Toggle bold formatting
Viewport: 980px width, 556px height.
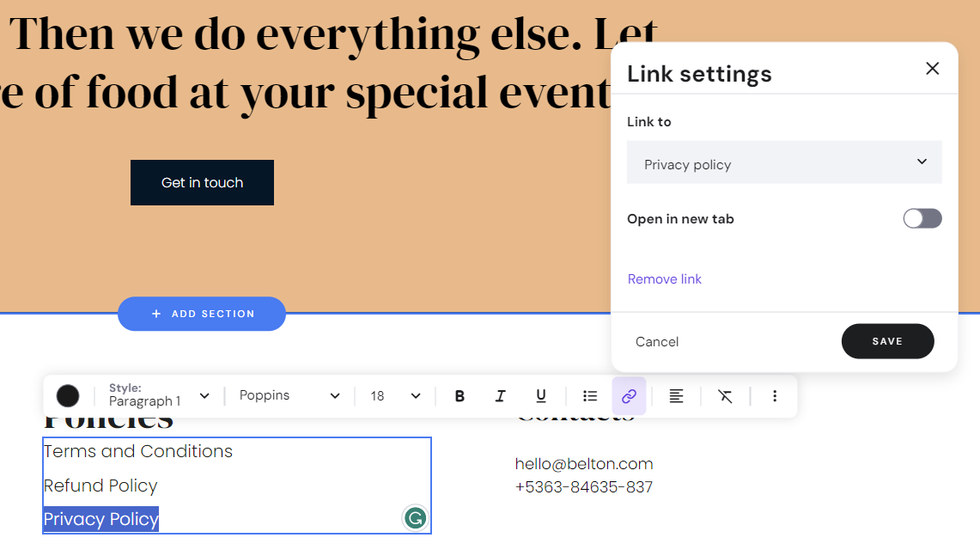(460, 396)
